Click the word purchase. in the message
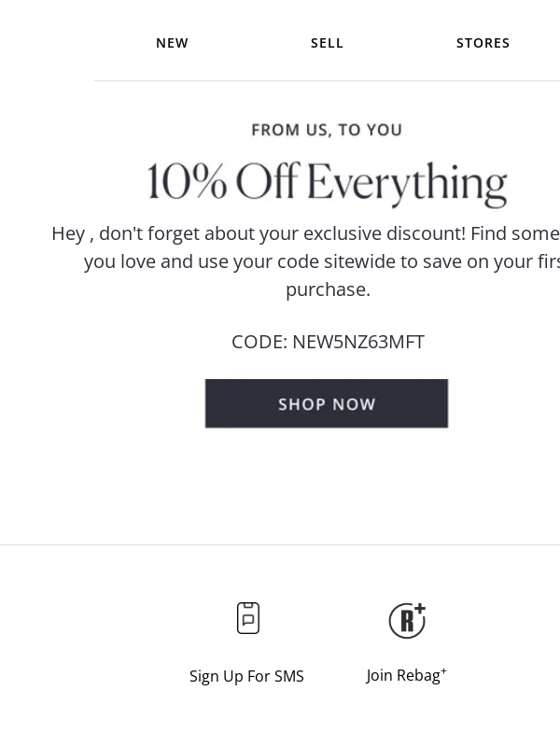Image resolution: width=560 pixels, height=747 pixels. tap(329, 289)
